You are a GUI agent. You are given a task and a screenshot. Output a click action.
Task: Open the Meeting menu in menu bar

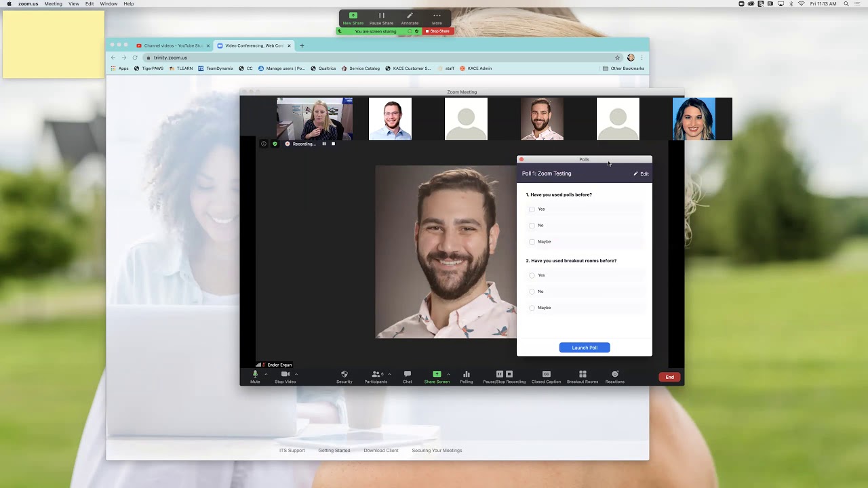tap(53, 4)
